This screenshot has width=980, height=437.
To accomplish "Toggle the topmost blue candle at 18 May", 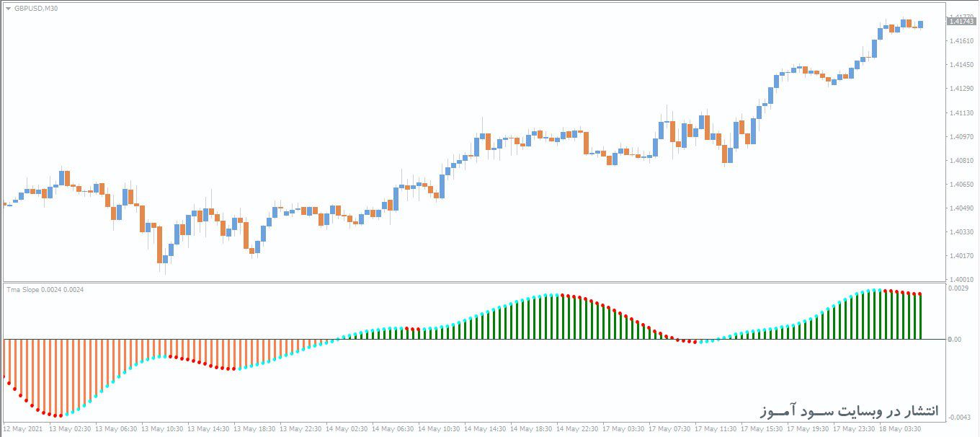I will (x=903, y=25).
